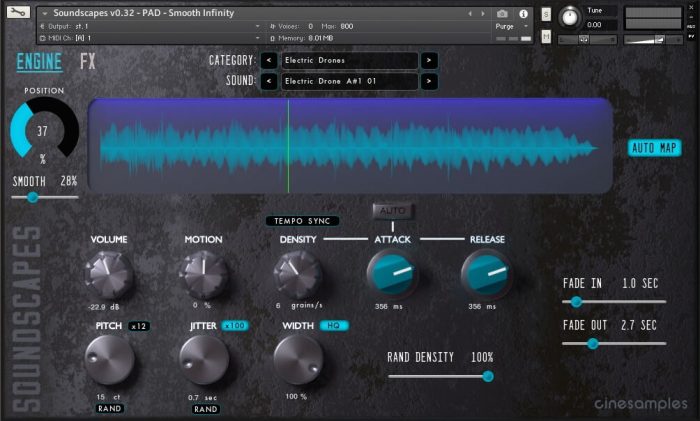Click RAND under the Pitch knob

pyautogui.click(x=110, y=408)
